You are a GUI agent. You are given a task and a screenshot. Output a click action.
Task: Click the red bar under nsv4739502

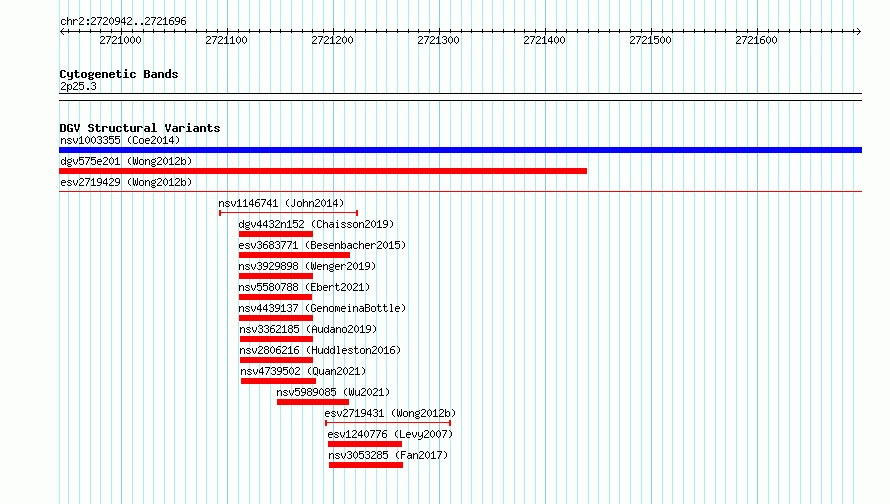click(278, 381)
